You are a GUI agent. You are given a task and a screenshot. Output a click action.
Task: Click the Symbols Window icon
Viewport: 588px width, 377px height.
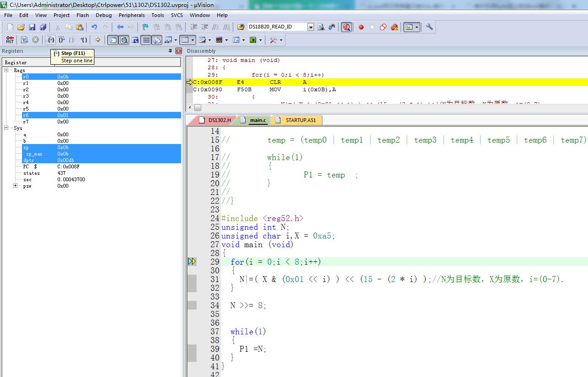coord(135,40)
